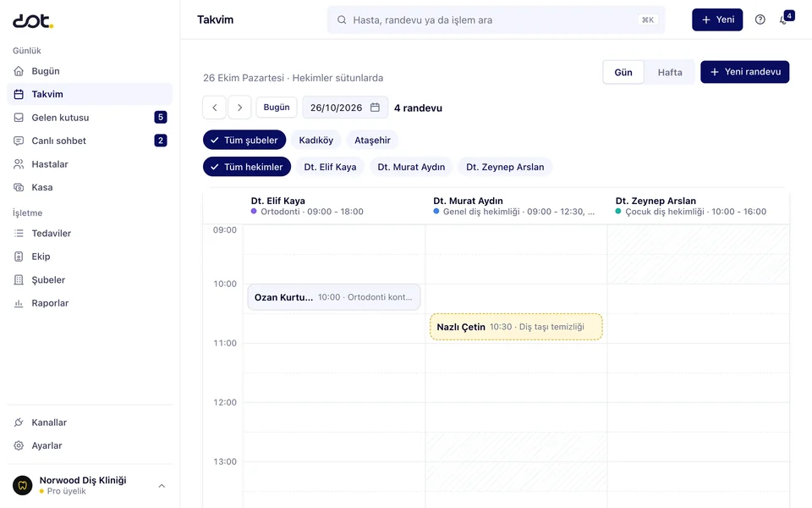Viewport: 812px width, 508px height.
Task: Open the Ekip team icon
Action: point(19,257)
